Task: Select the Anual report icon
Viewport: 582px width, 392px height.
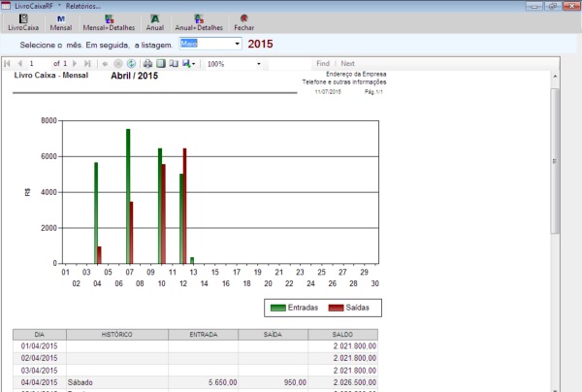Action: (154, 22)
